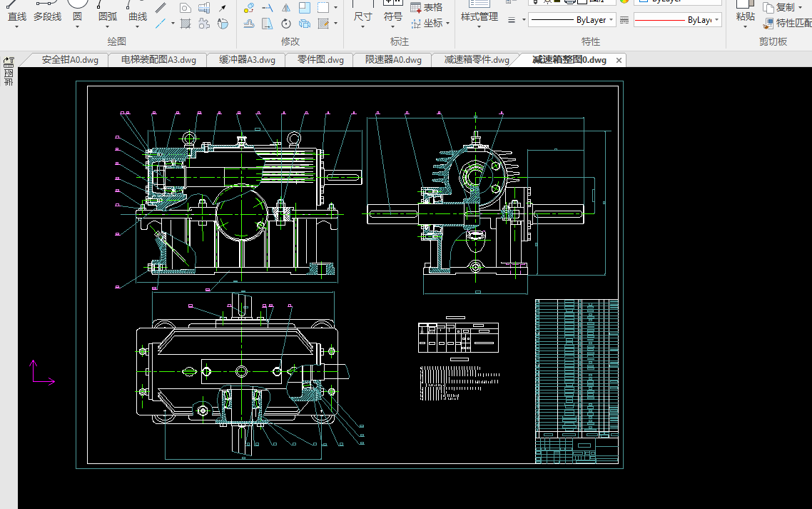Open the 坐标 coordinate dropdown
This screenshot has width=812, height=509.
(x=447, y=24)
